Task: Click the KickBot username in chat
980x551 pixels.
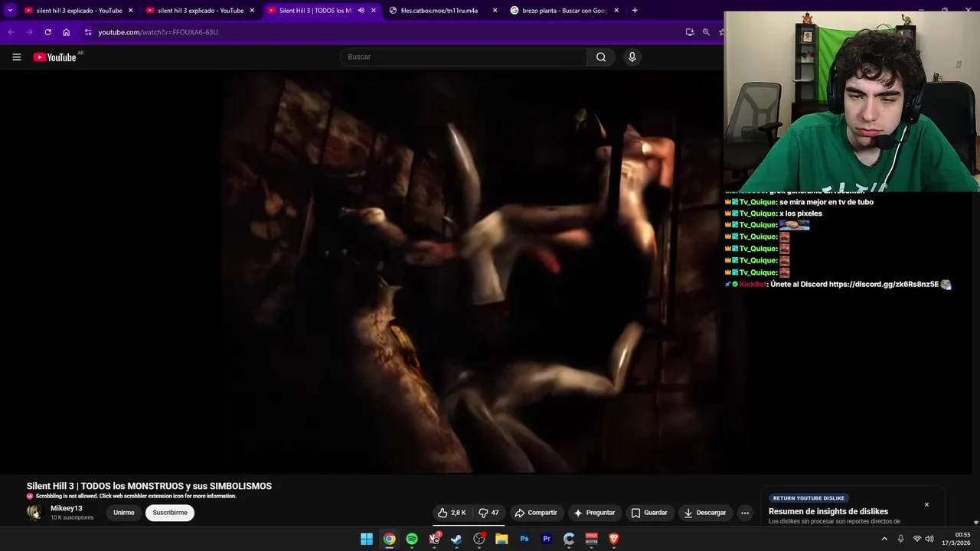Action: coord(753,285)
